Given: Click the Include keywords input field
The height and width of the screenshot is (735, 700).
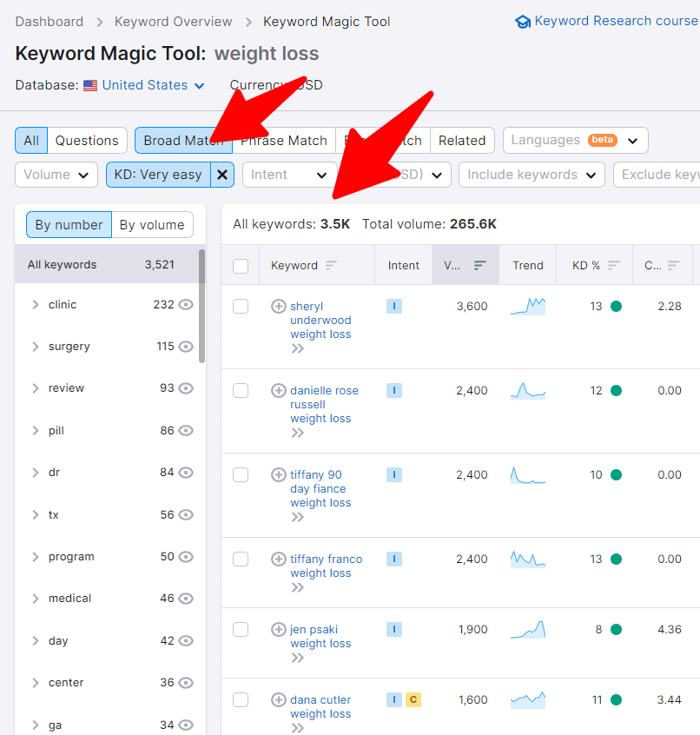Looking at the screenshot, I should [531, 175].
